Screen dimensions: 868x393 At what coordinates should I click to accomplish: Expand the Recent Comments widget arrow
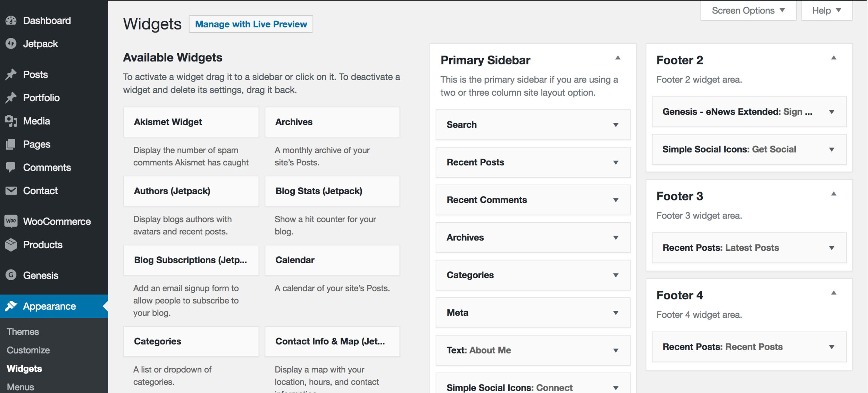[x=616, y=200]
